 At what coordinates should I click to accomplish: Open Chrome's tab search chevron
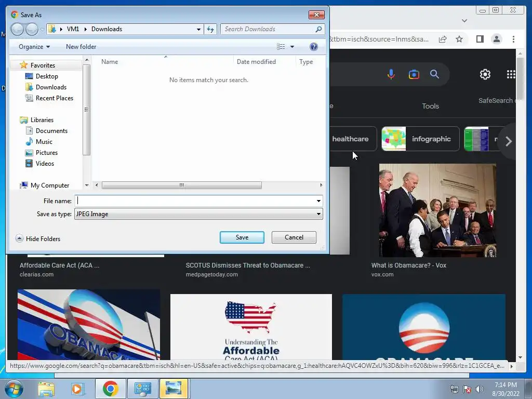pos(464,21)
